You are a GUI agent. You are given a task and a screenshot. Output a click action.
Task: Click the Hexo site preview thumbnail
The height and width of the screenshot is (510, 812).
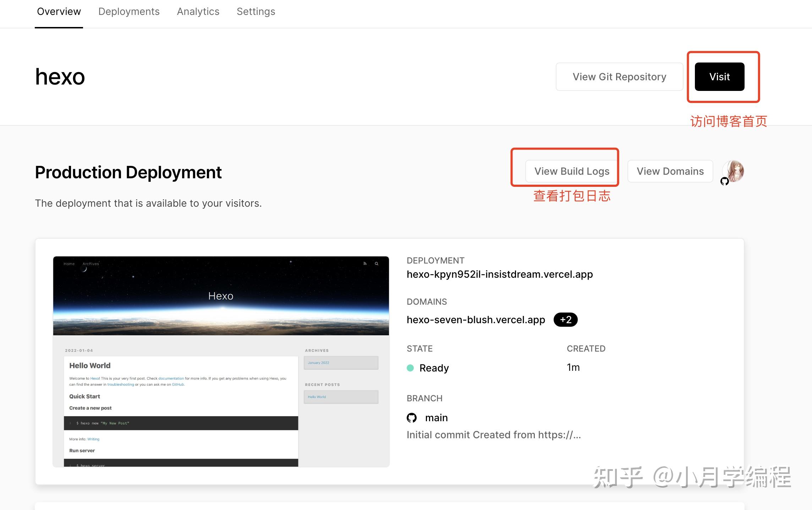(x=221, y=361)
